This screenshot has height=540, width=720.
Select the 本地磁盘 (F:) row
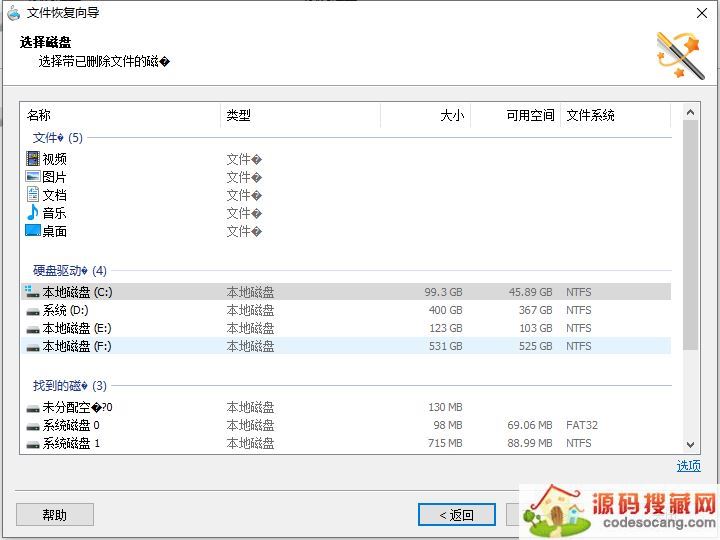345,347
